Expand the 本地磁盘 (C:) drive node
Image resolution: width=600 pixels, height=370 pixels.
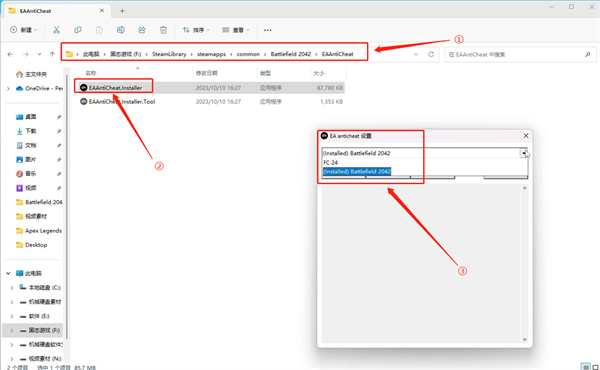[x=12, y=287]
